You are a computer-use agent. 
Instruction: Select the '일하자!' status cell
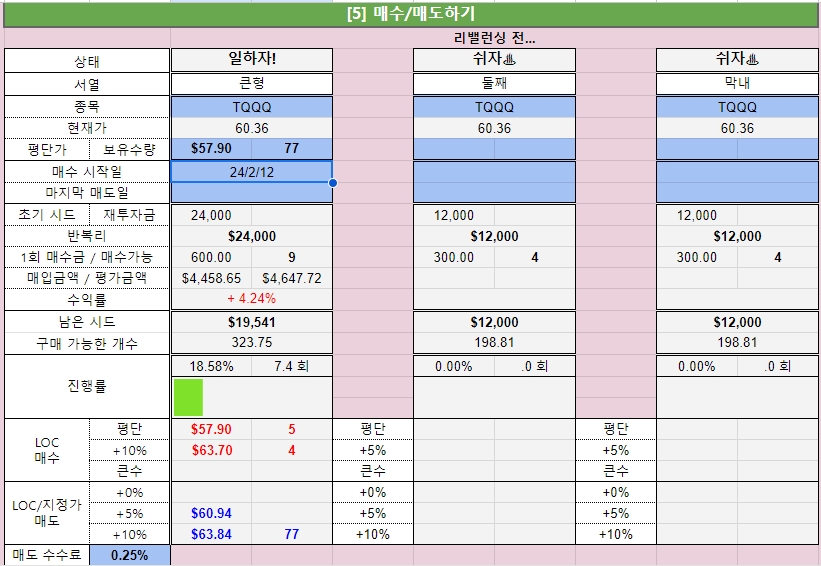[252, 60]
